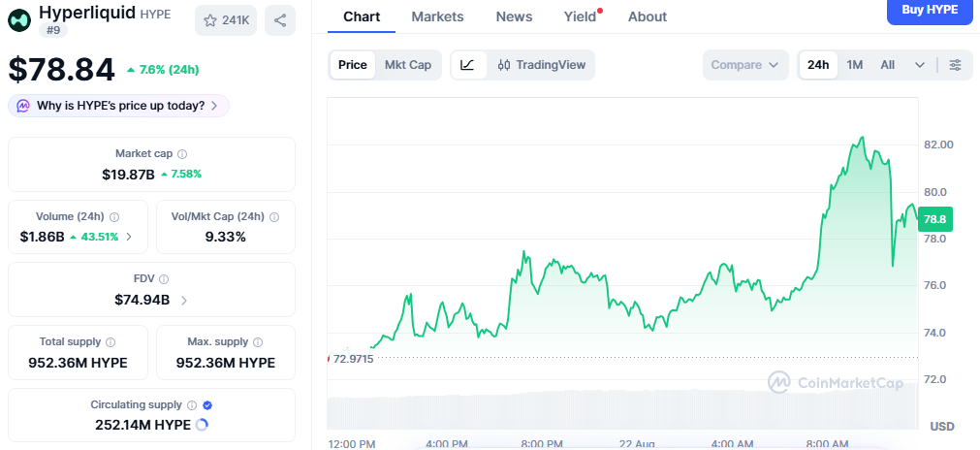
Task: Show Vol/Mkt Cap (24h) info icon
Action: point(273,217)
